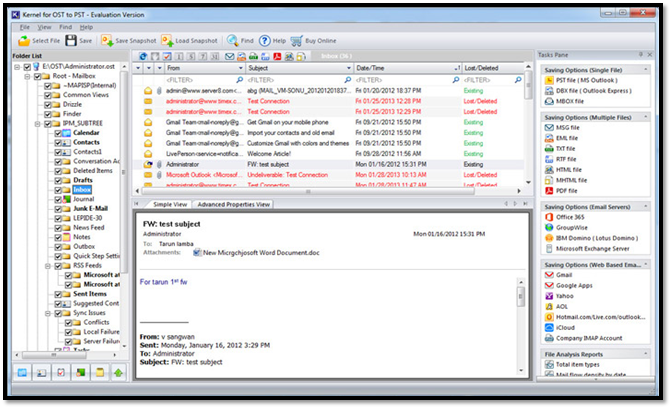This screenshot has width=672, height=409.
Task: Choose DBX file (Outlook Express) option
Action: tap(588, 91)
